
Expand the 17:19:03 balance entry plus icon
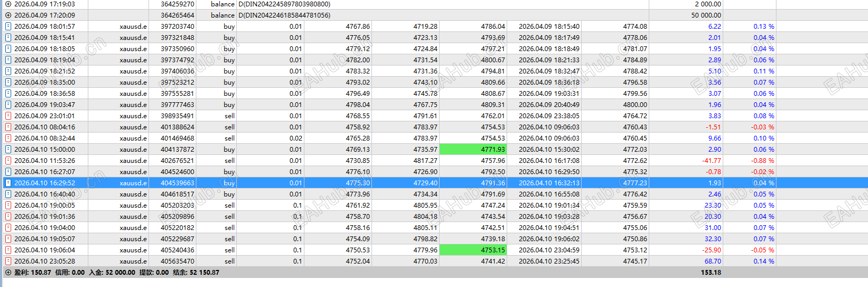[x=8, y=4]
